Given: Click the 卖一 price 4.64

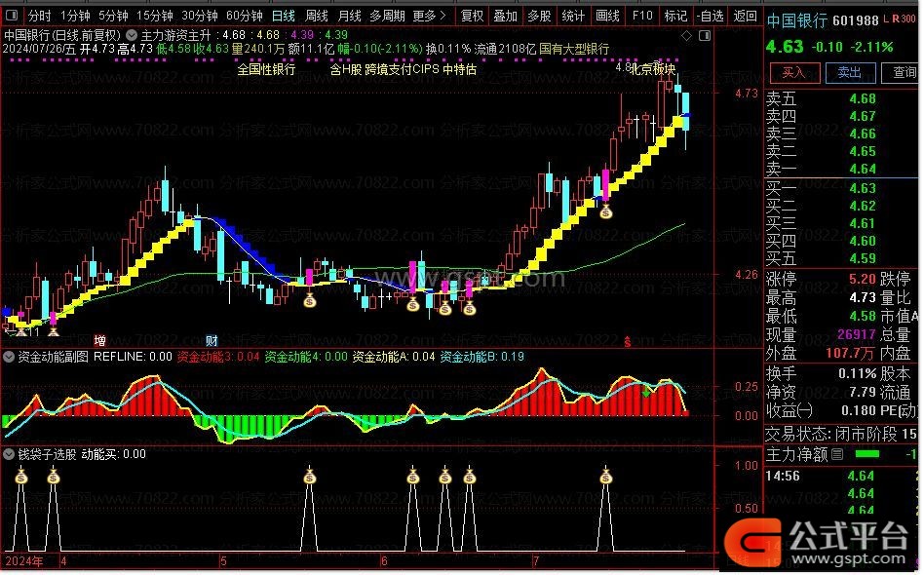Looking at the screenshot, I should pos(863,169).
